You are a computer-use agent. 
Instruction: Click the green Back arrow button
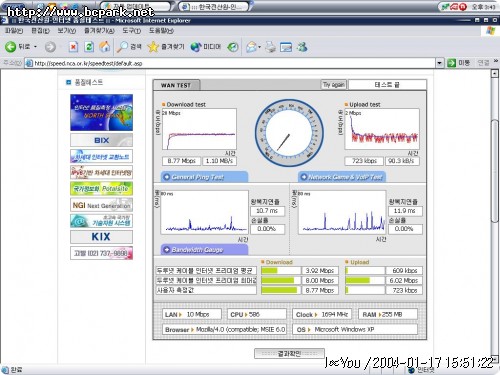point(11,47)
